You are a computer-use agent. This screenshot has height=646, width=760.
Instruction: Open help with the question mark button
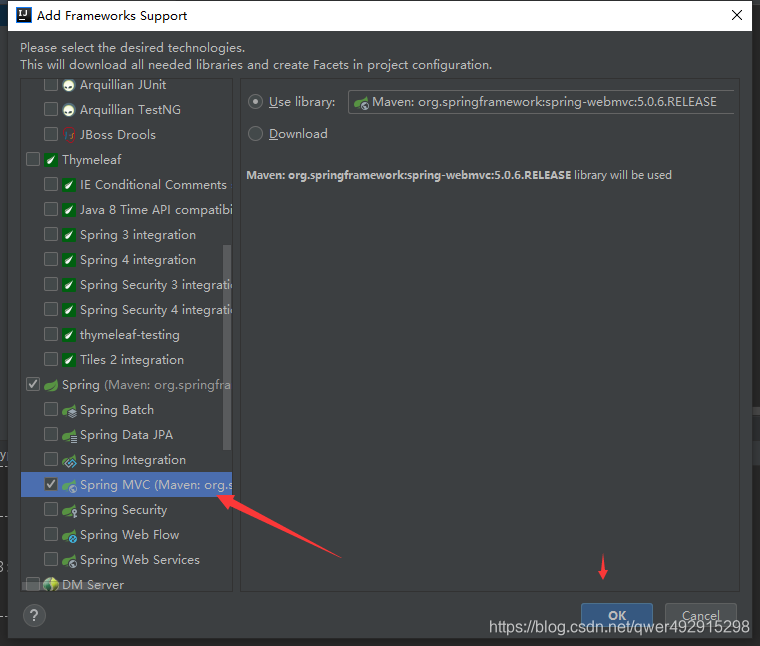point(34,615)
